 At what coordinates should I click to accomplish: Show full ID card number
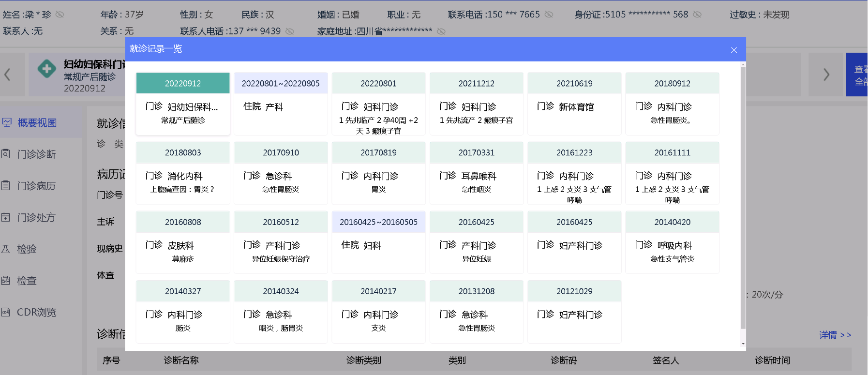click(x=697, y=15)
